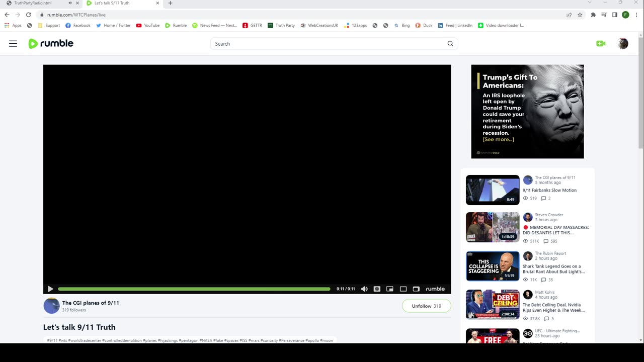Reload the current page
This screenshot has width=644, height=362.
point(28,15)
